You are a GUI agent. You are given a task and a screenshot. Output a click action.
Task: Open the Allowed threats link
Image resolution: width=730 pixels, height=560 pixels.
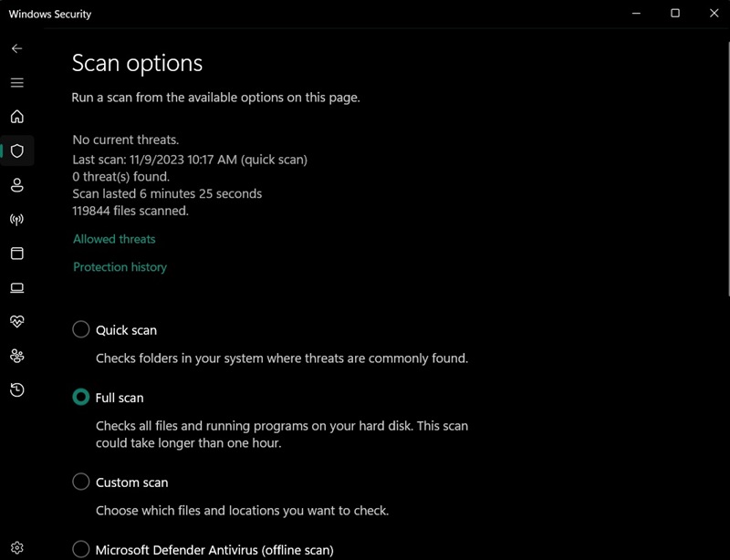(113, 238)
